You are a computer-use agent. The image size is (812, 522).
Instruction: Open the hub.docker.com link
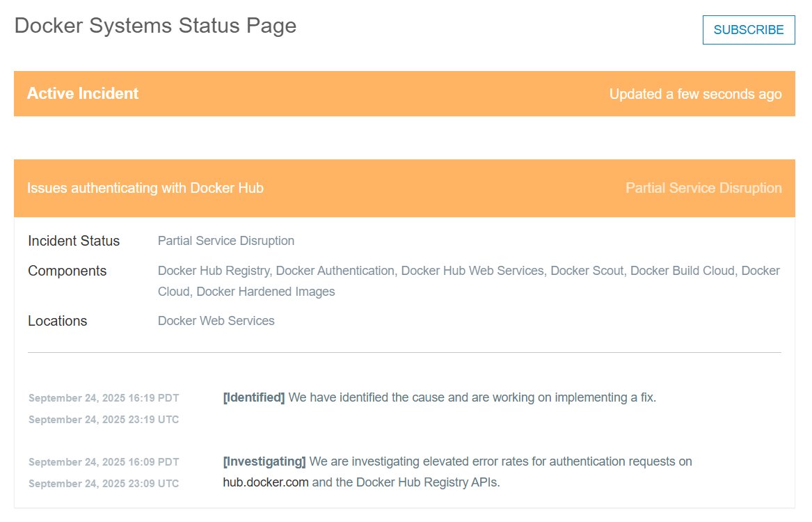pyautogui.click(x=266, y=482)
